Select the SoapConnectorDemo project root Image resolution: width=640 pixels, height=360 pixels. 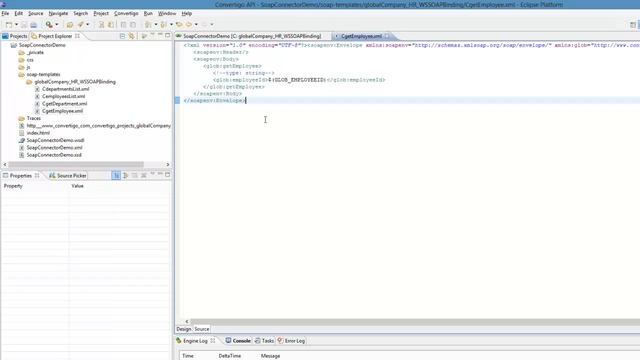(42, 45)
